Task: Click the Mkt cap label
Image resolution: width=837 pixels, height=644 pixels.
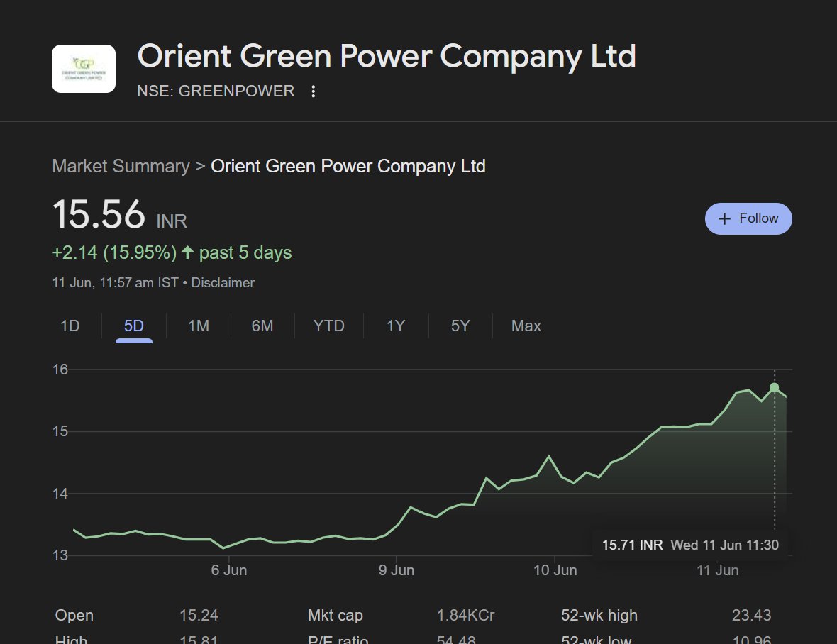Action: click(336, 615)
